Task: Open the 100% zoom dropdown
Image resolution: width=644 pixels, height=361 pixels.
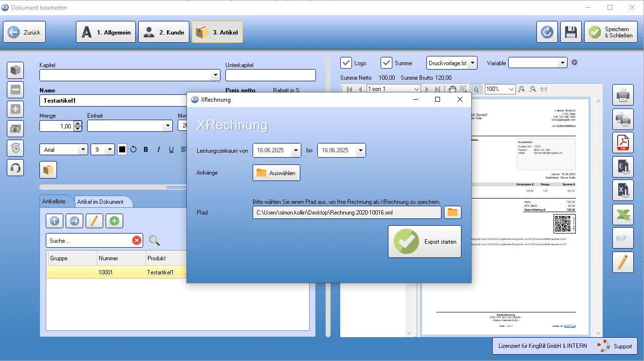Action: (511, 89)
